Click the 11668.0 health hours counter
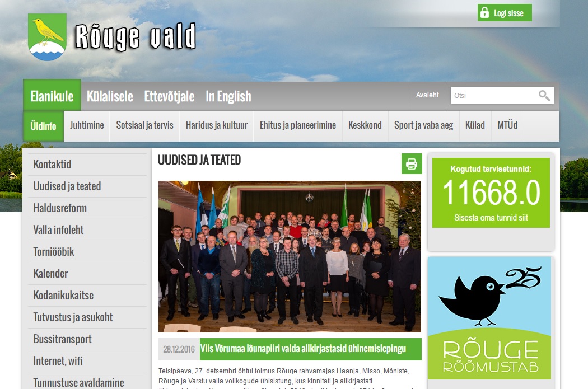Screen dimensions: 588x389 click(491, 193)
